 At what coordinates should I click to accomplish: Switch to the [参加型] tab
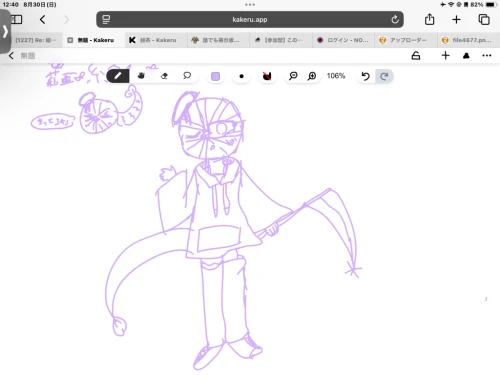coord(281,40)
